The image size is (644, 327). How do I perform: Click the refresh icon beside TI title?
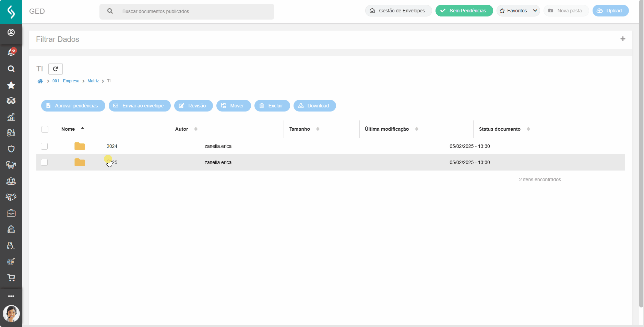(56, 69)
